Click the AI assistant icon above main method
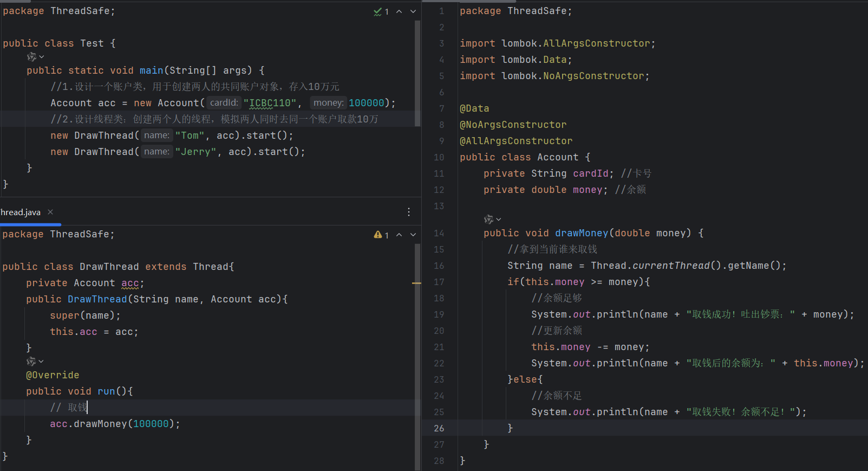This screenshot has width=868, height=471. coord(31,56)
